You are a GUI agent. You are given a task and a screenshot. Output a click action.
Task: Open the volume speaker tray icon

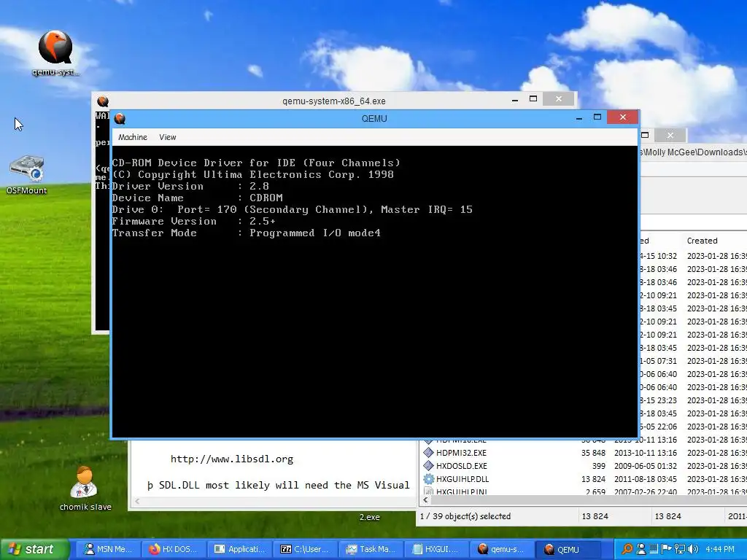(x=693, y=549)
